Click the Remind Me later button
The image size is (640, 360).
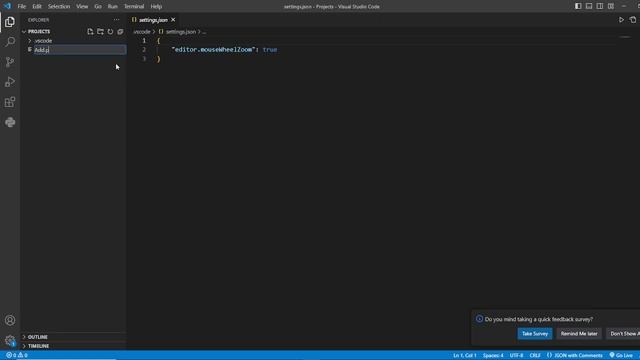(579, 333)
